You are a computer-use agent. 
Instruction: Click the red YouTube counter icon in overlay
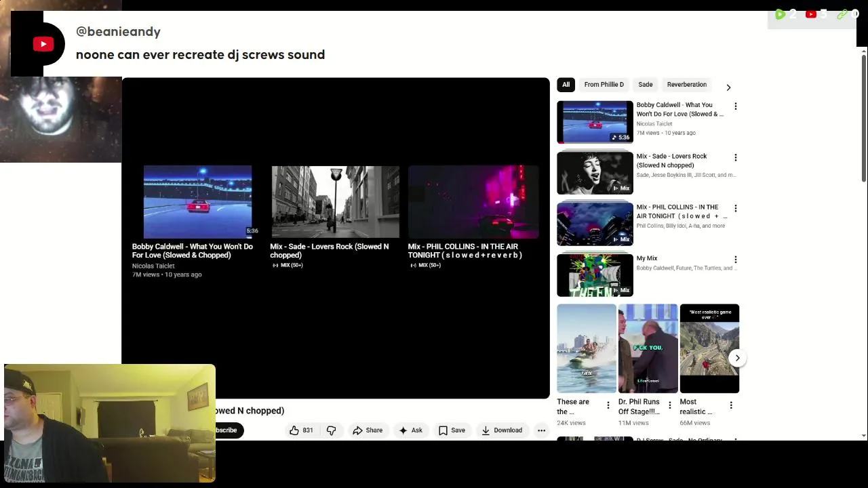[811, 14]
